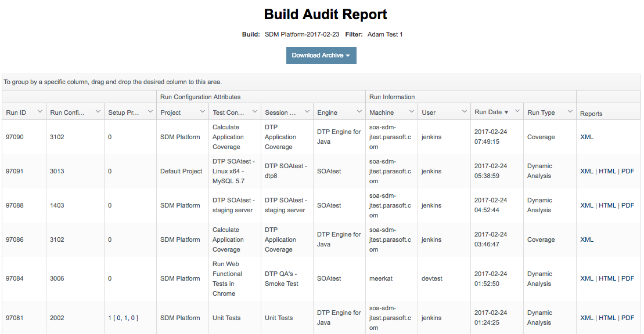Open Run Type column menu chevron
This screenshot has height=334, width=644.
[570, 111]
